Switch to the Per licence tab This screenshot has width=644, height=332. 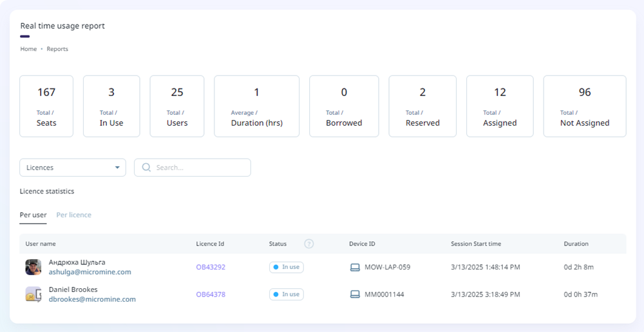click(73, 215)
